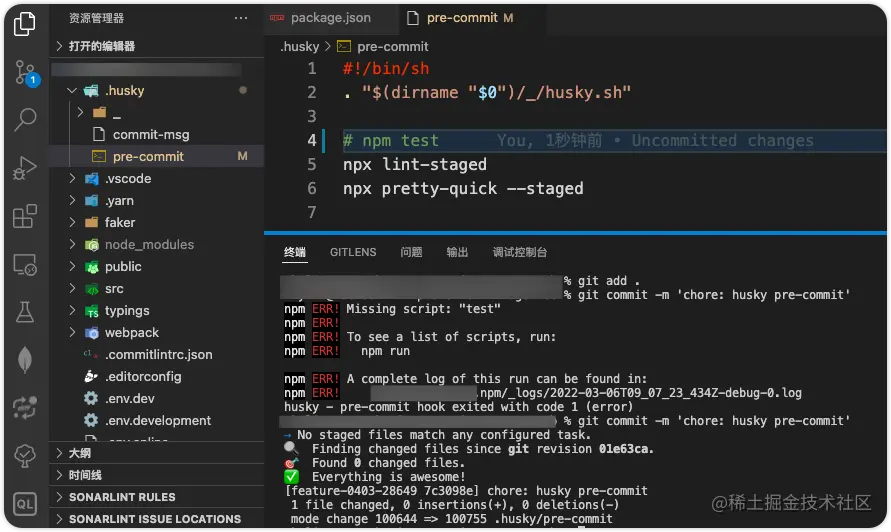Switch to the 问题 problems tab
Screen dimensions: 891x532
coord(411,252)
